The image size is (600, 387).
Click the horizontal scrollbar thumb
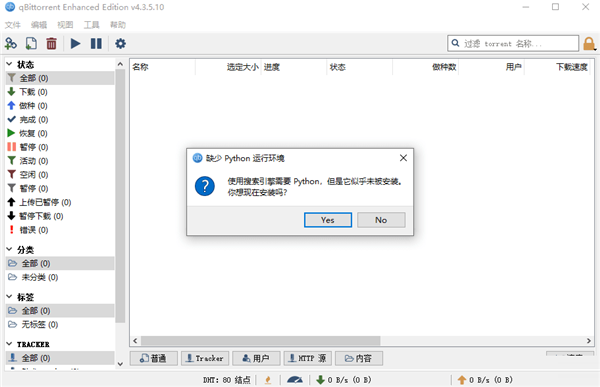pyautogui.click(x=261, y=340)
